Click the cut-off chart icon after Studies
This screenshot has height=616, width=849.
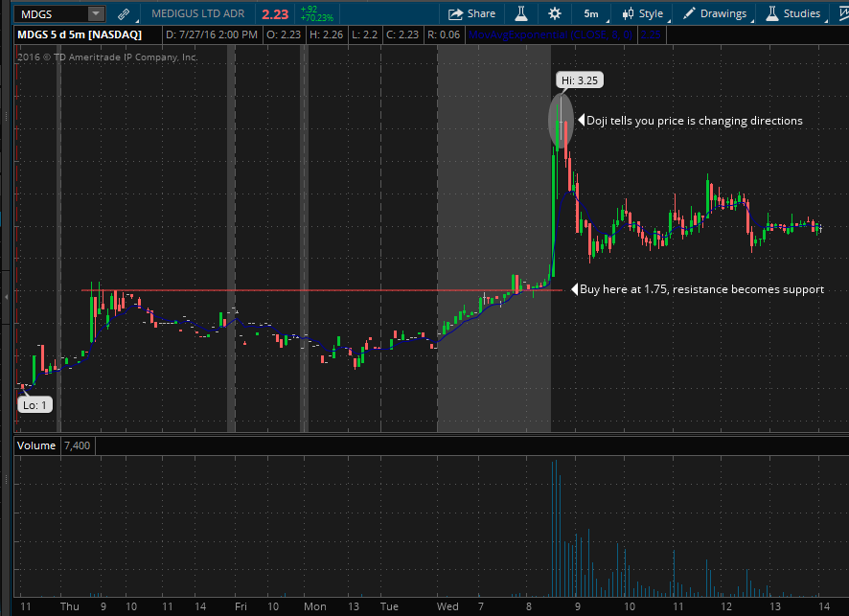tap(843, 13)
